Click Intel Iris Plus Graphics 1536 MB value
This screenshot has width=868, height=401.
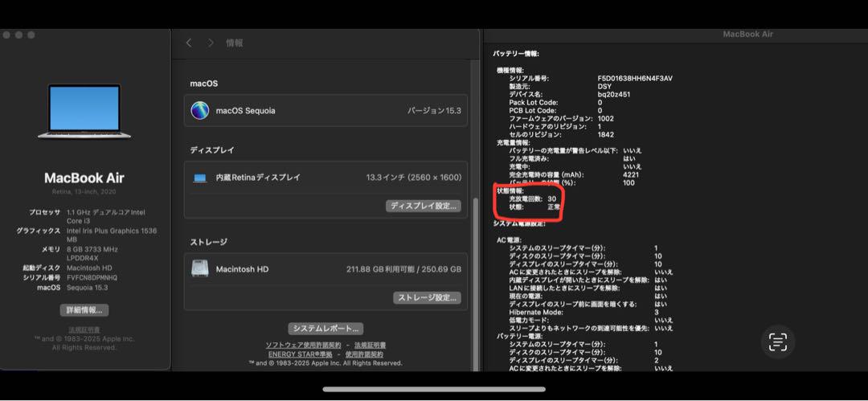(111, 235)
